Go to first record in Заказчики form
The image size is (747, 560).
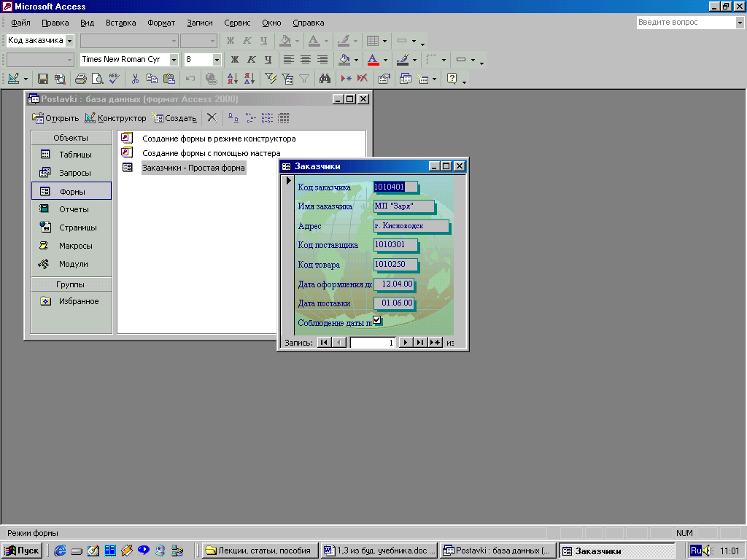pyautogui.click(x=324, y=343)
